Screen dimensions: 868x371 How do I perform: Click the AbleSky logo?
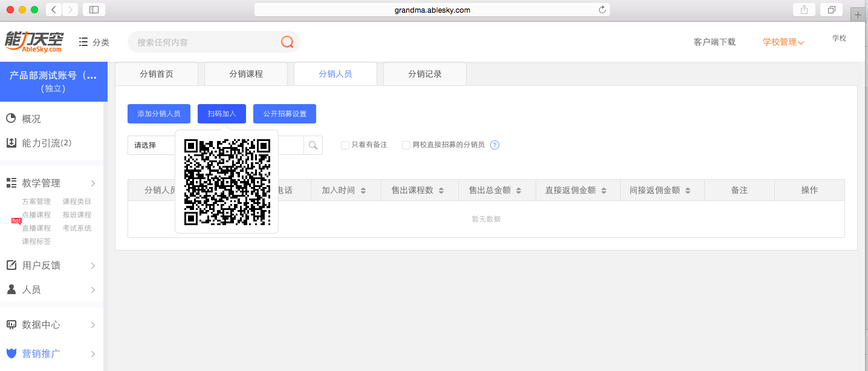(x=33, y=42)
